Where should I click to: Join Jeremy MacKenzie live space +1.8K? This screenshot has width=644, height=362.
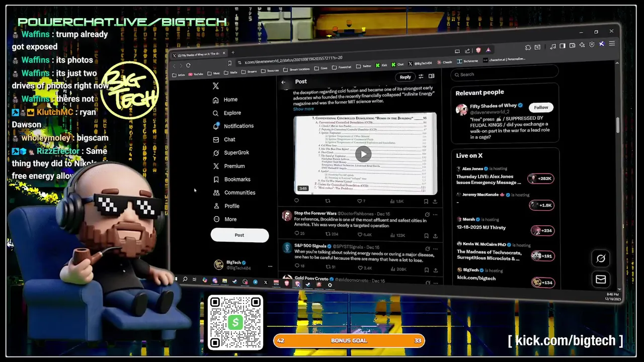(x=541, y=205)
